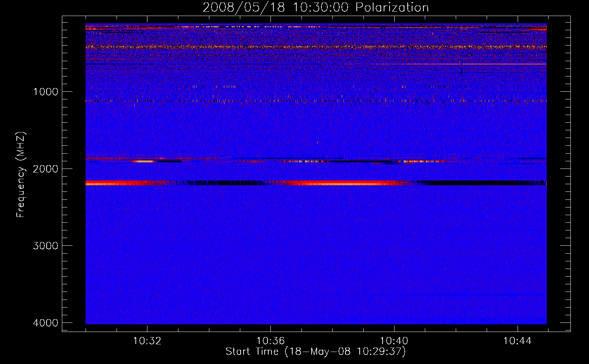Click the '10:32' time tick label

[147, 341]
